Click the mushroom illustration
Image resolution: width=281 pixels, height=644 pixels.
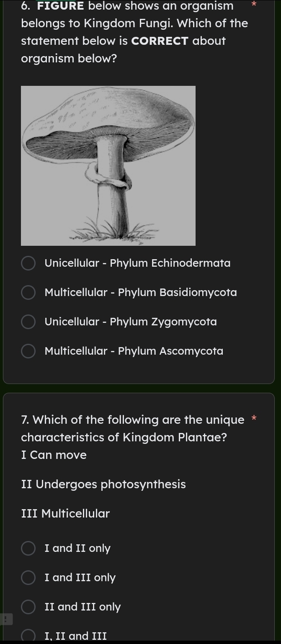coord(108,165)
